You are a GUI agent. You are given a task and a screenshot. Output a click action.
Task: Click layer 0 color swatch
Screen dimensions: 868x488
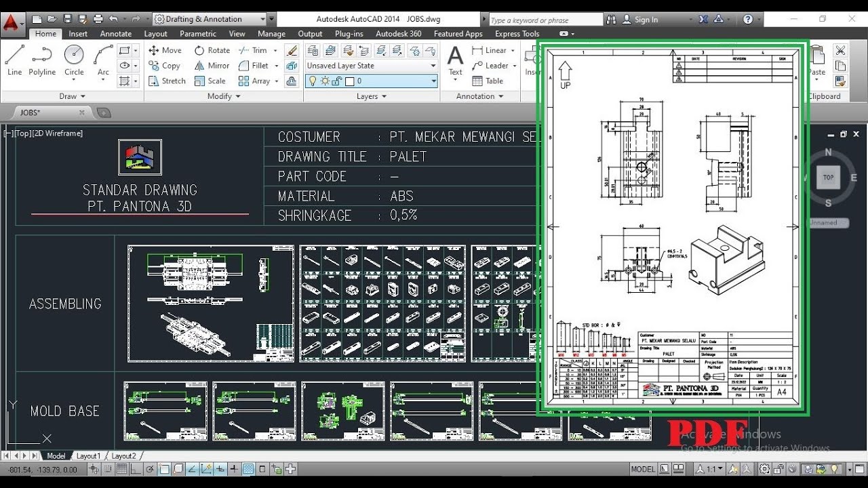(x=349, y=81)
